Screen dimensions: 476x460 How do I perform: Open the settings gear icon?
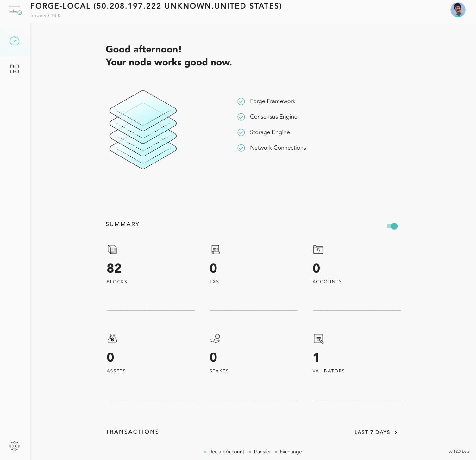click(x=15, y=446)
